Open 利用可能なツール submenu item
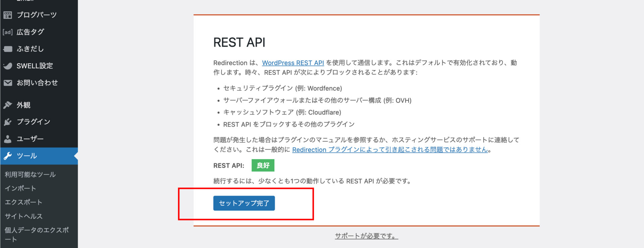This screenshot has width=644, height=248. tap(30, 175)
